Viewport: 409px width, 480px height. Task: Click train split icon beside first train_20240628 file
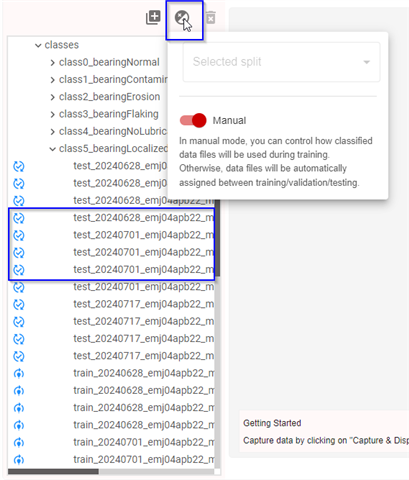click(x=19, y=373)
